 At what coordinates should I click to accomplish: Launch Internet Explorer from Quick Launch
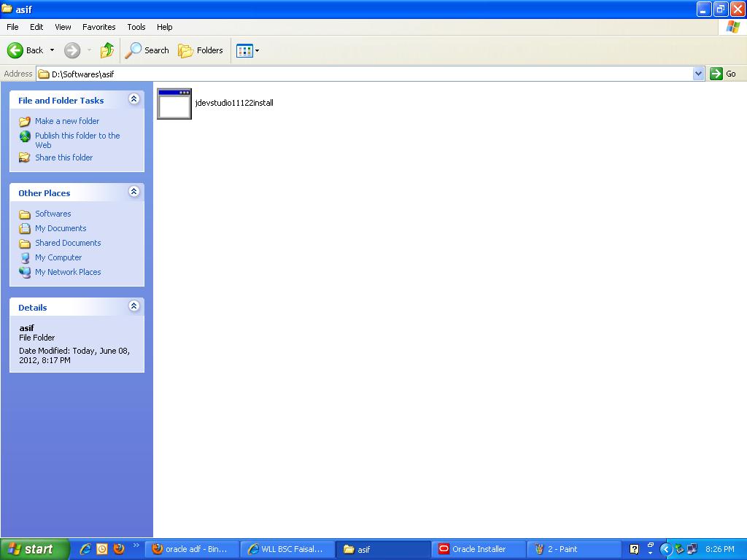coord(85,549)
